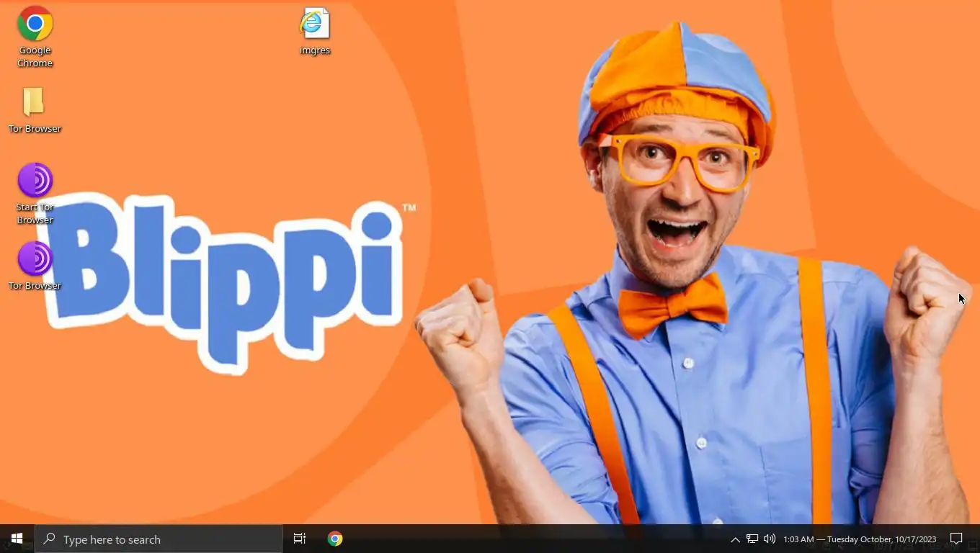Image resolution: width=980 pixels, height=553 pixels.
Task: Click the taskbar search box
Action: (x=159, y=539)
